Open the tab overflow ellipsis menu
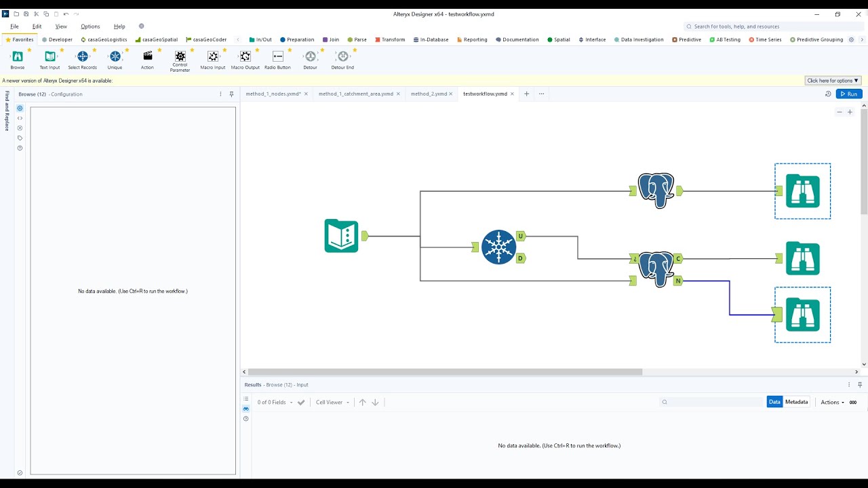This screenshot has width=868, height=488. 541,94
